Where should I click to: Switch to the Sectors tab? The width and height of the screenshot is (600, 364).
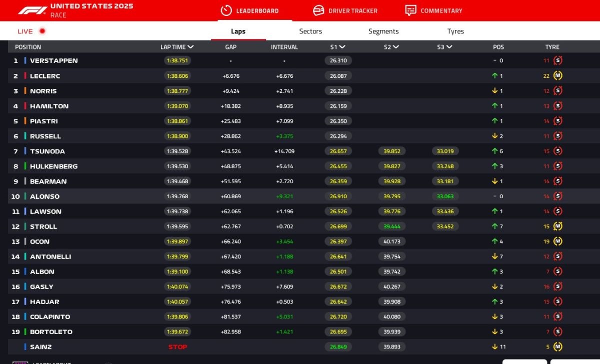tap(310, 31)
